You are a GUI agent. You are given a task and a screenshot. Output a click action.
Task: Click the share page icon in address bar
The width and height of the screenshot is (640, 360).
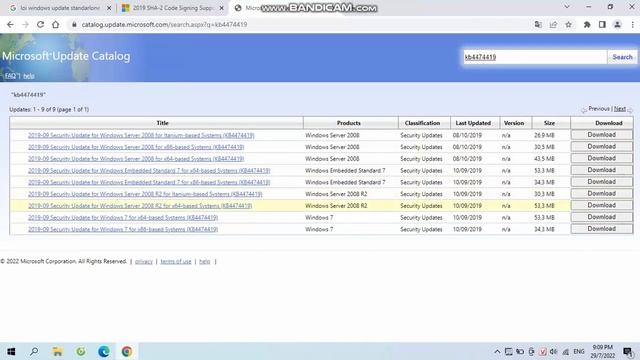553,24
